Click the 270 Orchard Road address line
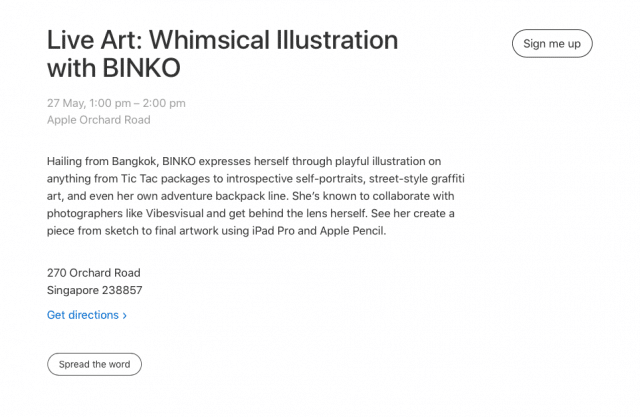Screen dimensions: 640x417 (x=93, y=273)
